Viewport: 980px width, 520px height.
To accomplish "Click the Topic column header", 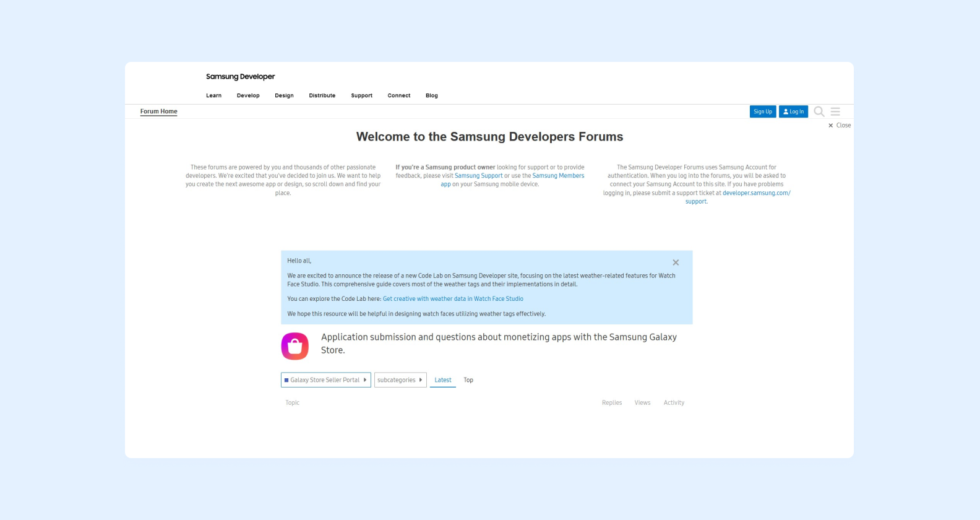I will tap(292, 402).
